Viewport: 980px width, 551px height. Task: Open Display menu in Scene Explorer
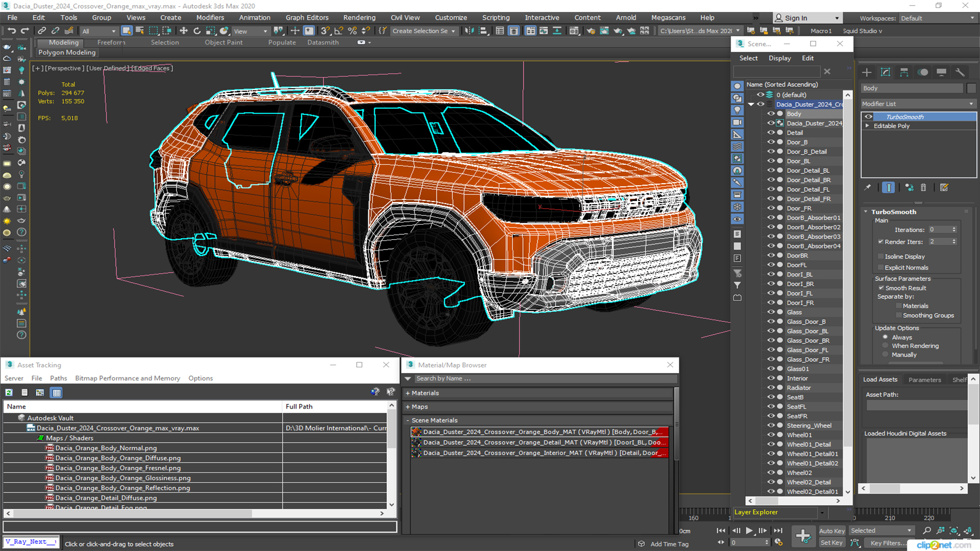coord(779,58)
